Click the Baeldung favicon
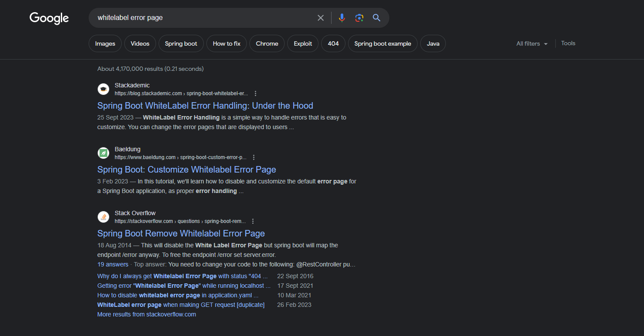This screenshot has width=644, height=336. [103, 153]
